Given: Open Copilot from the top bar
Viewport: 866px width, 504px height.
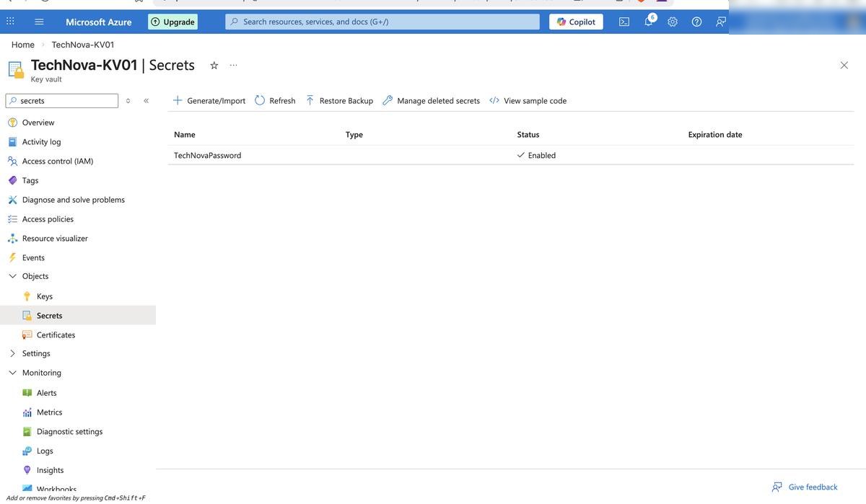Looking at the screenshot, I should click(576, 22).
